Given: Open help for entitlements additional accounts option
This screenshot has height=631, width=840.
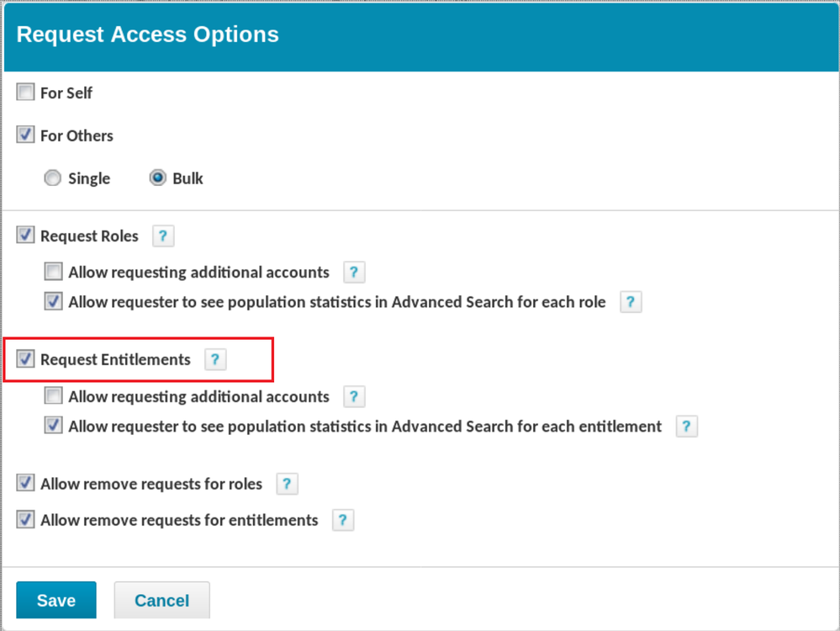Looking at the screenshot, I should coord(354,396).
